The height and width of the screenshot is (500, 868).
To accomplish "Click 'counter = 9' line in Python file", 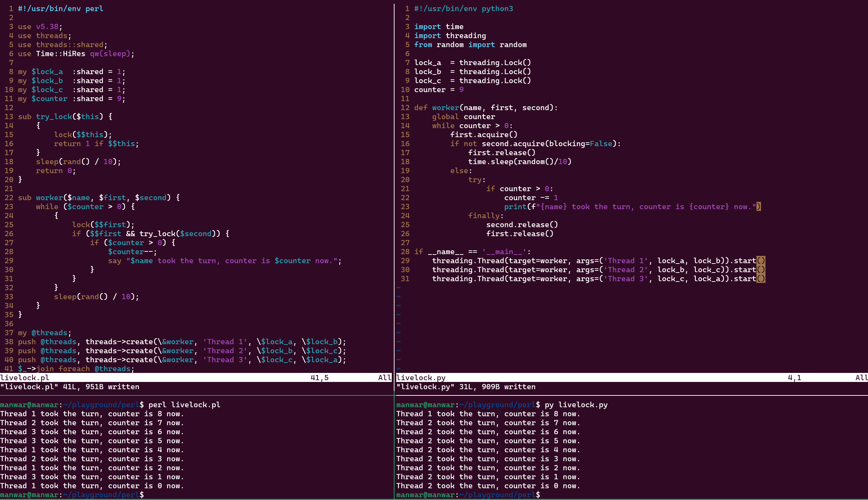I will [x=439, y=90].
